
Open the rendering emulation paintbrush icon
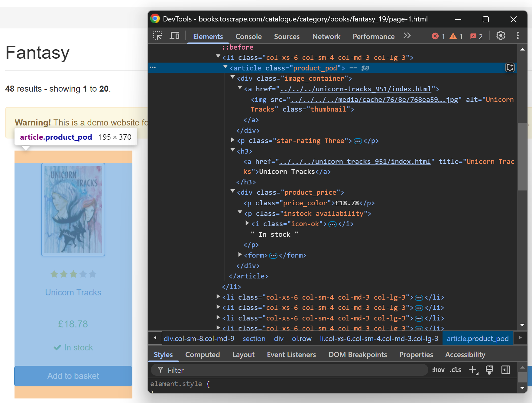tap(489, 370)
